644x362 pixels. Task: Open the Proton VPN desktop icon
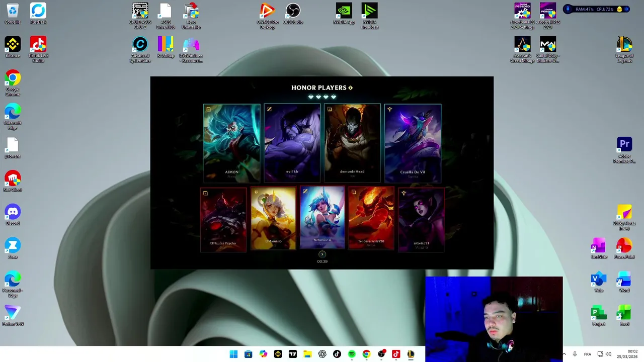click(x=13, y=316)
